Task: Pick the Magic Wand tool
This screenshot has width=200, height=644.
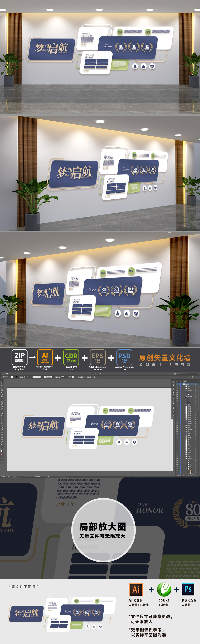Action: (x=2, y=388)
